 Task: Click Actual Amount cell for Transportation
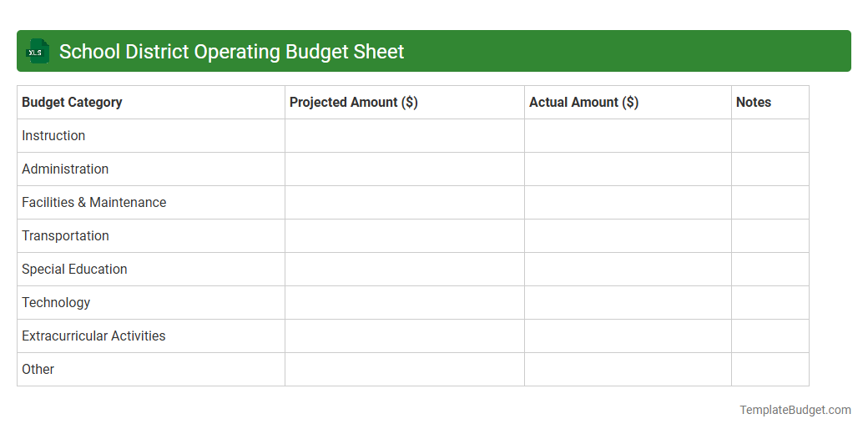click(628, 236)
